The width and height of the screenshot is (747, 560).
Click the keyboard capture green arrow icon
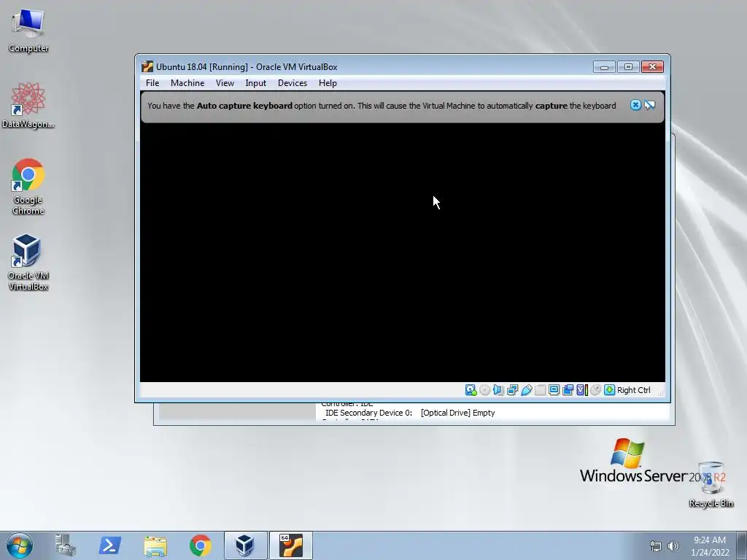(x=609, y=390)
